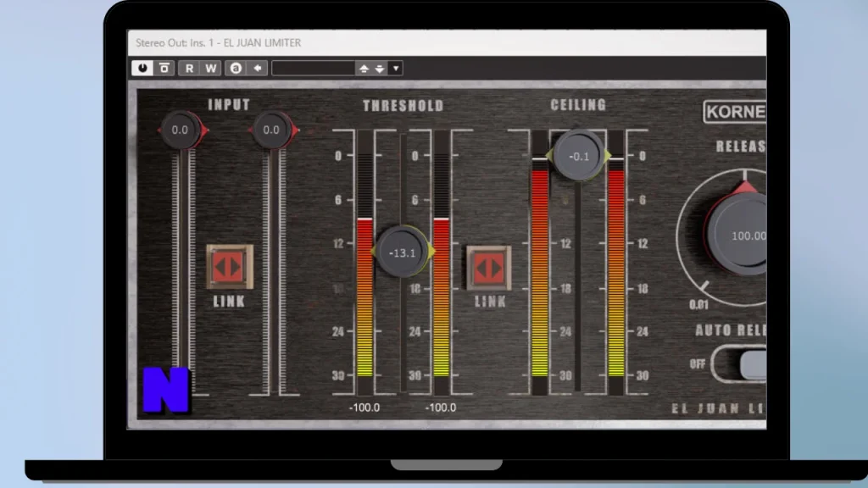Click the A/B compare settings icon
Screen dimensions: 868x488
click(x=164, y=68)
